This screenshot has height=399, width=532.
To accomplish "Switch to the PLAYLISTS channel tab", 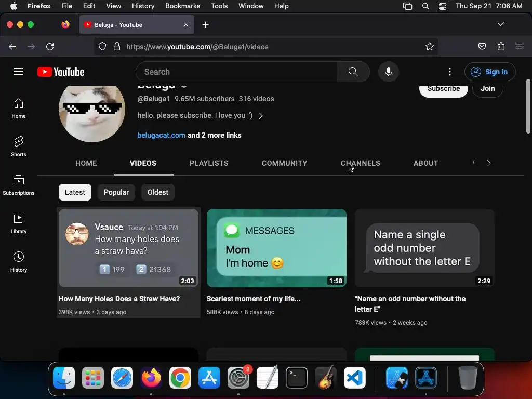I will pos(209,163).
